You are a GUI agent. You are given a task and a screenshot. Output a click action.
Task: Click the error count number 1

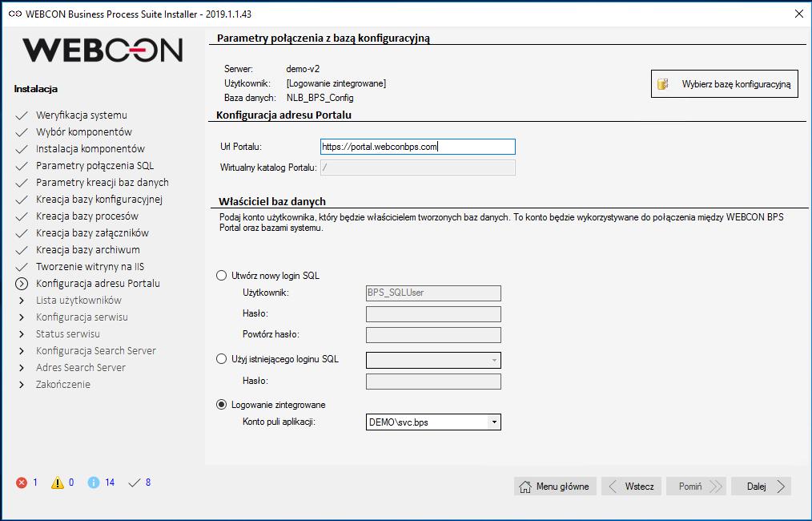35,483
